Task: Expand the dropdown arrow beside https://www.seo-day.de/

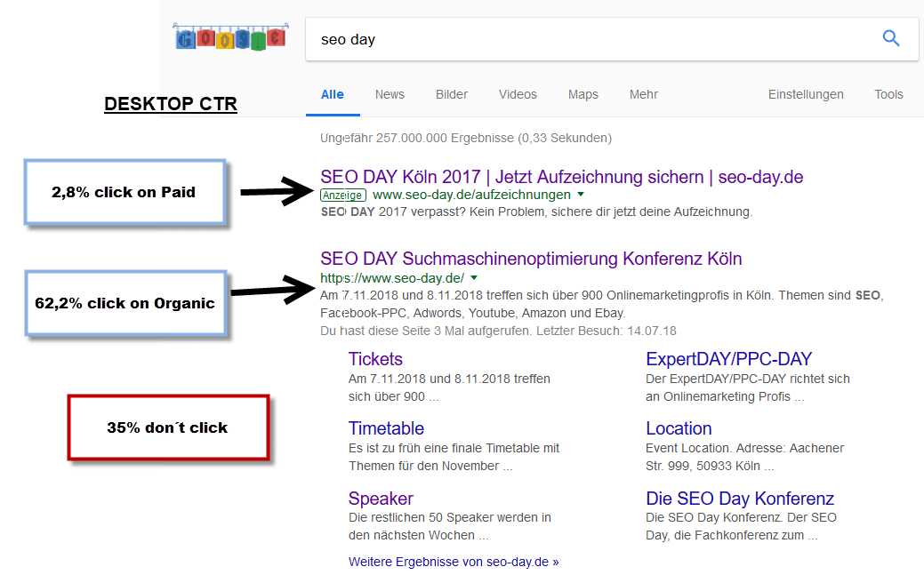Action: 474,277
